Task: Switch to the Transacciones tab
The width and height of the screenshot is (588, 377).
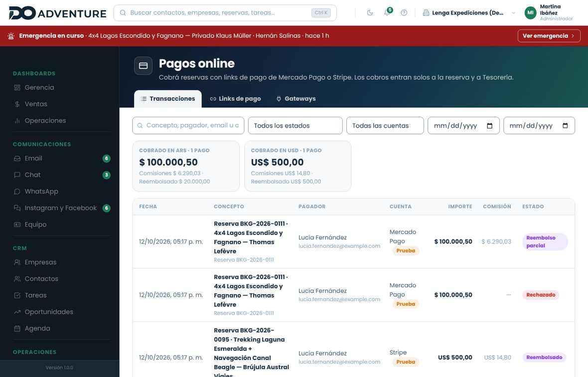Action: click(168, 99)
